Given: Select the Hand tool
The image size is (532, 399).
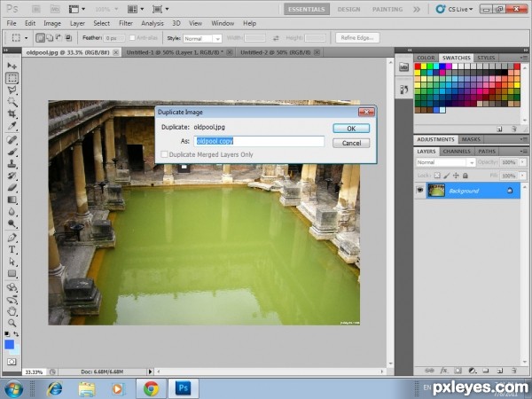Looking at the screenshot, I should point(12,311).
